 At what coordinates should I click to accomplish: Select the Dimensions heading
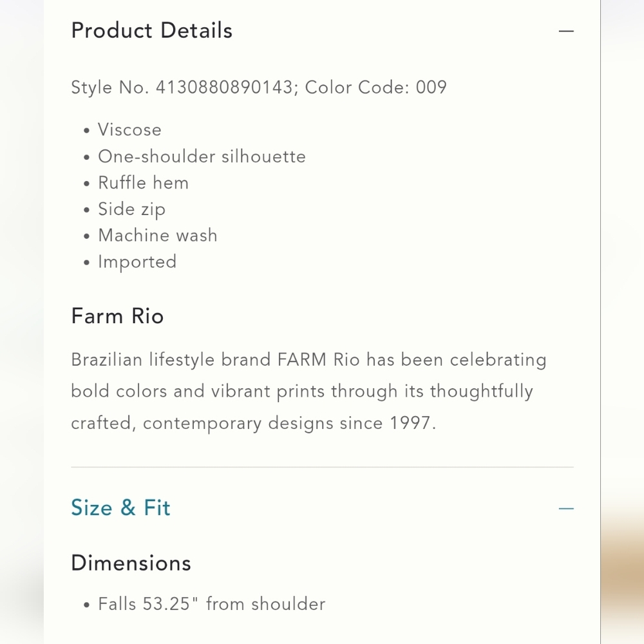click(x=131, y=563)
